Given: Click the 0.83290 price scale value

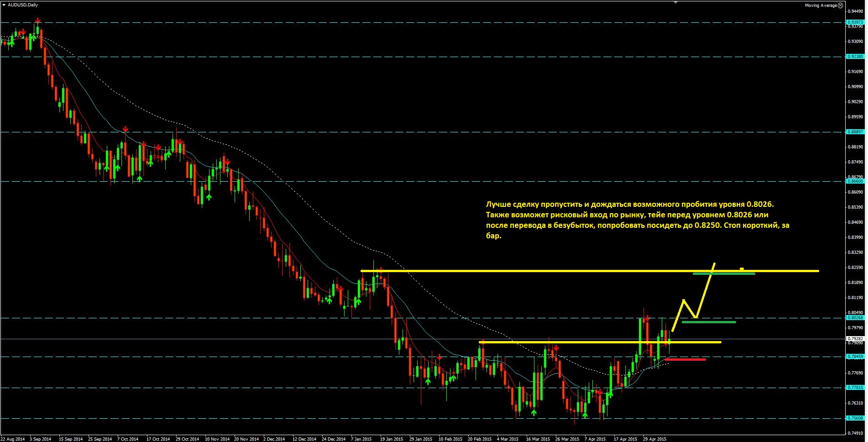Looking at the screenshot, I should coord(855,252).
